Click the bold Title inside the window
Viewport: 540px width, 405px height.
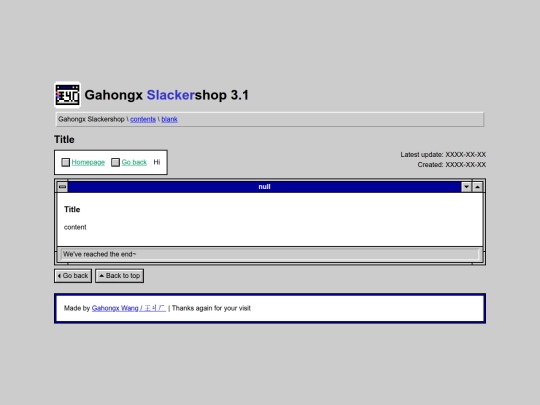point(72,209)
